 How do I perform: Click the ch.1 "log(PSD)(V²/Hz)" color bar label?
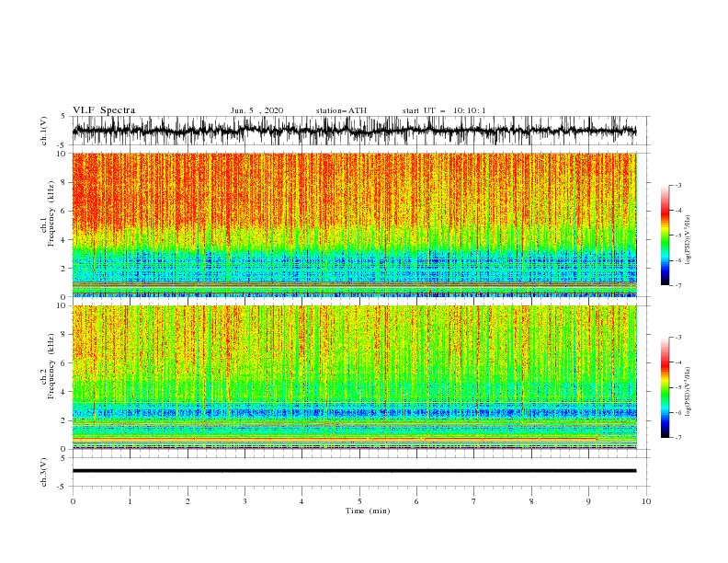point(688,240)
